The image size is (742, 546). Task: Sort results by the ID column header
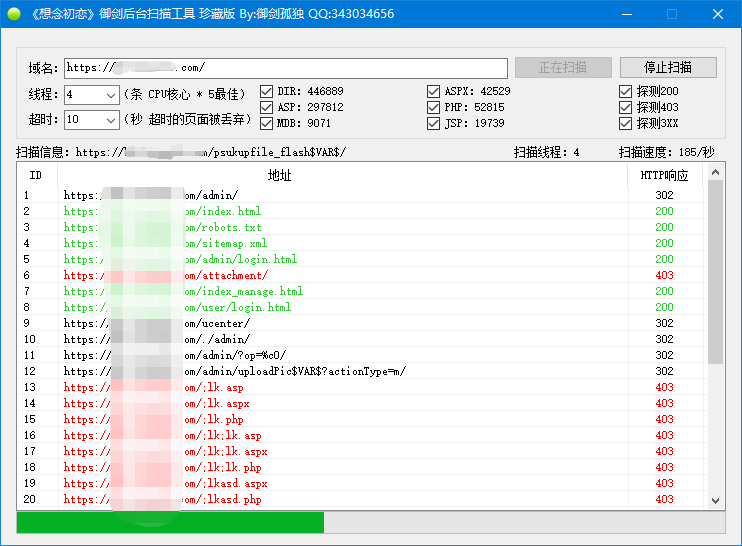click(x=36, y=175)
